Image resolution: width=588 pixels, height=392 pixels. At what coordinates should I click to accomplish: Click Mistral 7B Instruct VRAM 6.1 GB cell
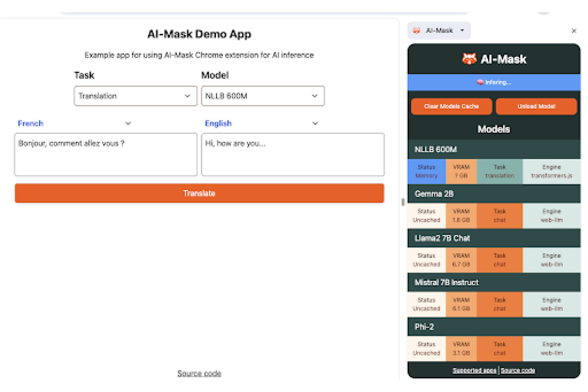(461, 304)
